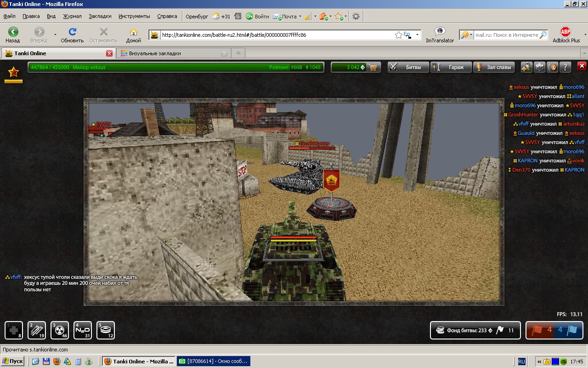588x368 pixels.
Task: Click the Фонд битвы 233 panel
Action: [475, 330]
